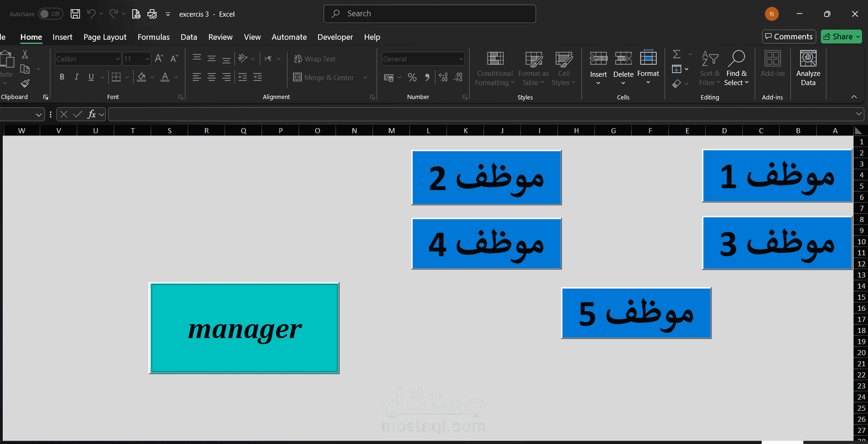Screen dimensions: 868x444
Task: Select the Format Painter brush icon
Action: tap(25, 83)
